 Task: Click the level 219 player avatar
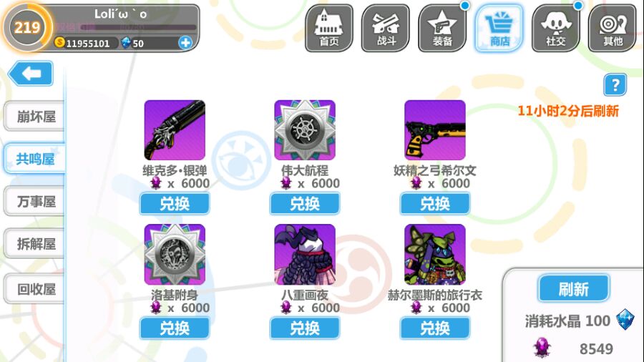click(x=27, y=27)
